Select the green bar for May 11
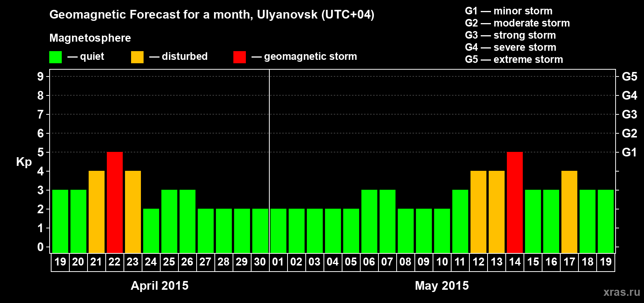644x303 pixels. [460, 222]
